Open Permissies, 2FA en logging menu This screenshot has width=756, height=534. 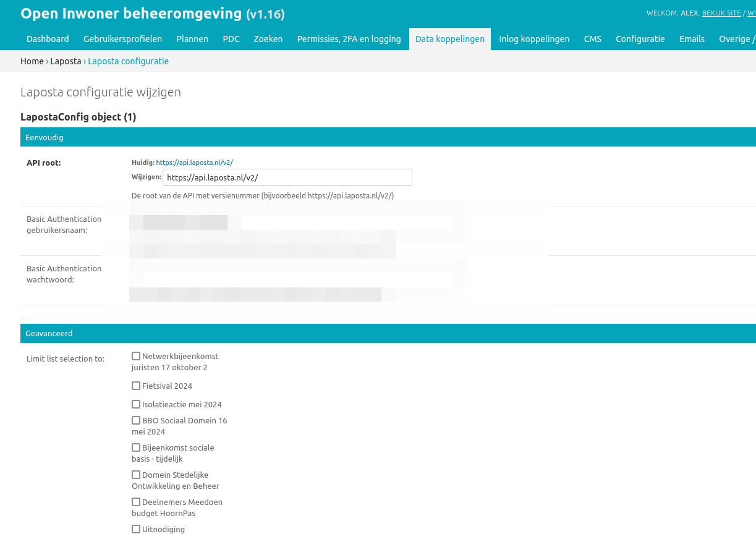349,39
